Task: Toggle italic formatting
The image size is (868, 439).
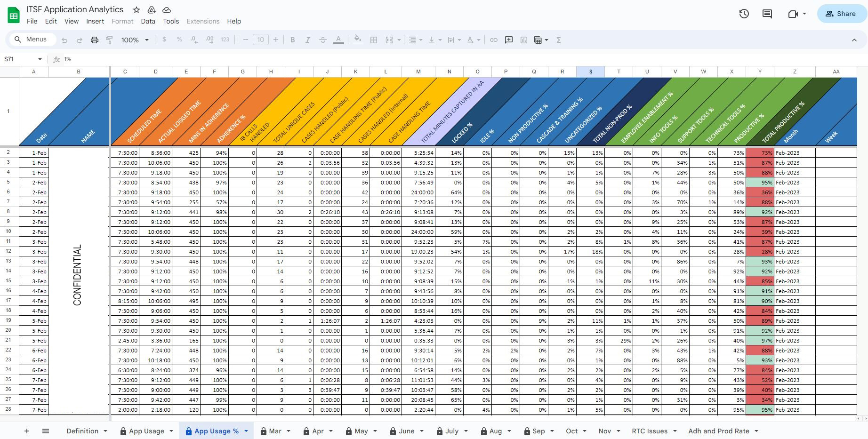Action: (307, 40)
